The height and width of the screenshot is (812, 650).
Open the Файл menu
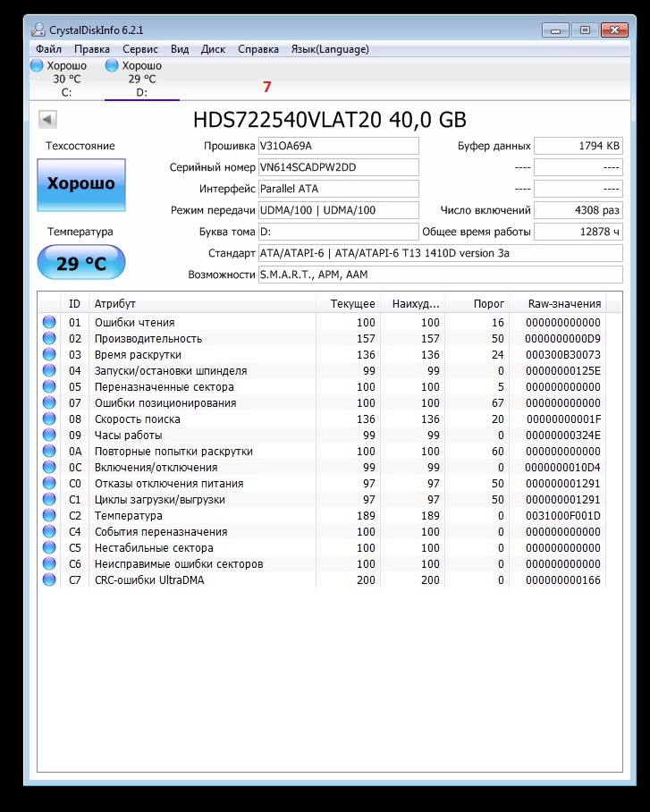[x=49, y=49]
